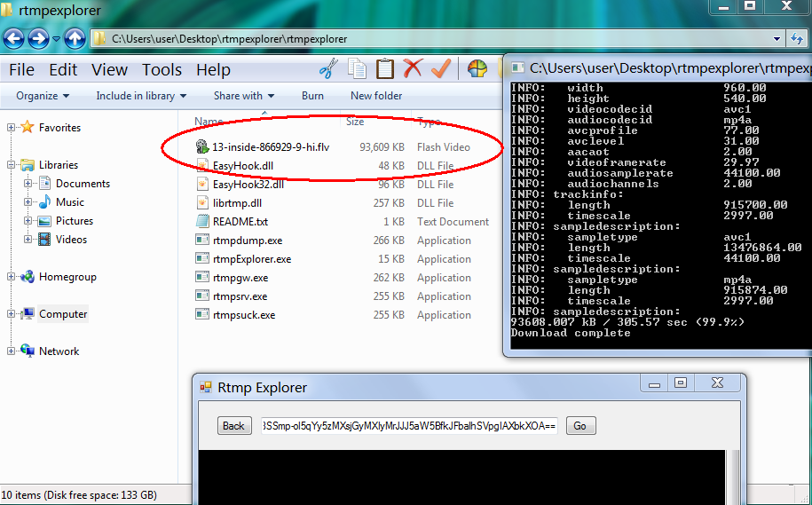Open the Music library
Screen dimensions: 812x505
click(70, 202)
